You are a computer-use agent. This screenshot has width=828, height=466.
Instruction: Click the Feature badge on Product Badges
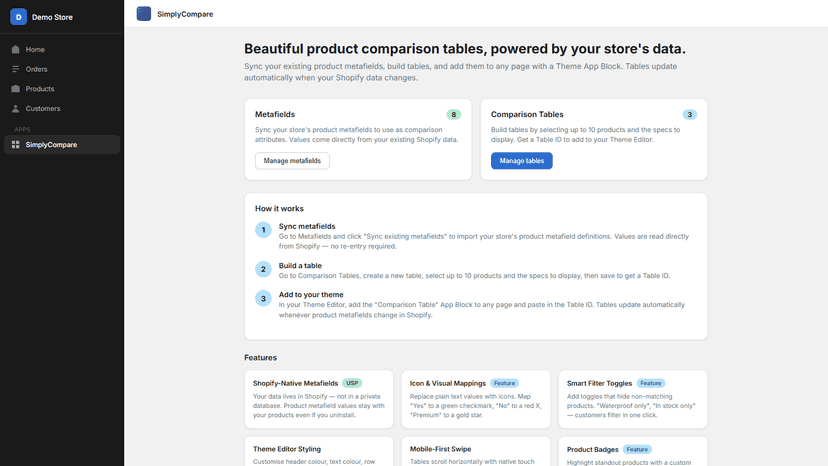(637, 450)
